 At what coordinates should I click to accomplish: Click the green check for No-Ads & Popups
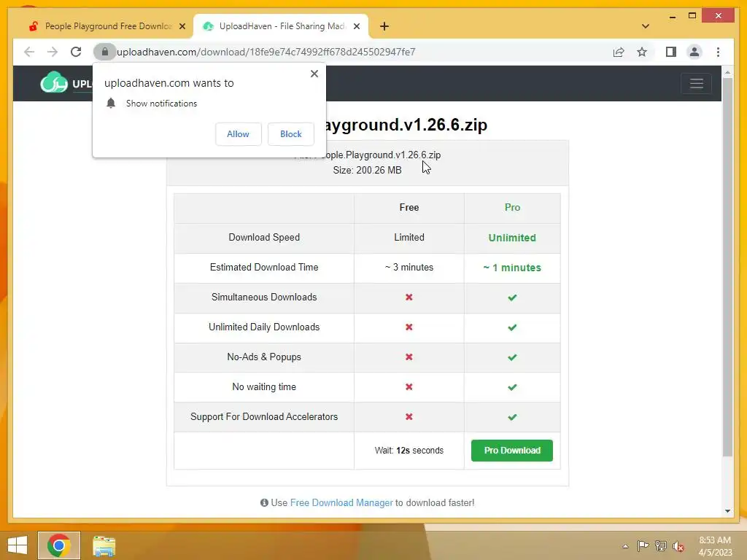pos(512,357)
